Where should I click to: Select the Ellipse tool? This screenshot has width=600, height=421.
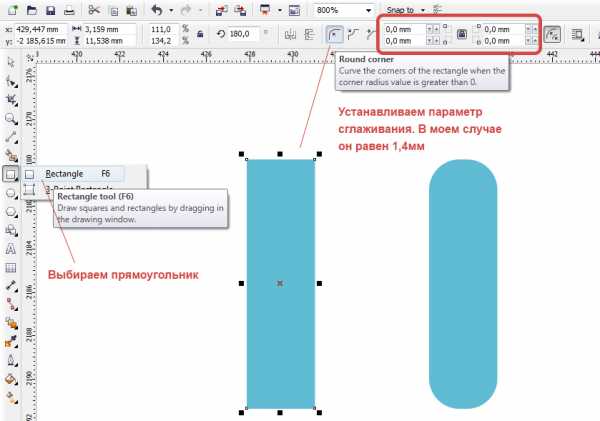tap(11, 193)
